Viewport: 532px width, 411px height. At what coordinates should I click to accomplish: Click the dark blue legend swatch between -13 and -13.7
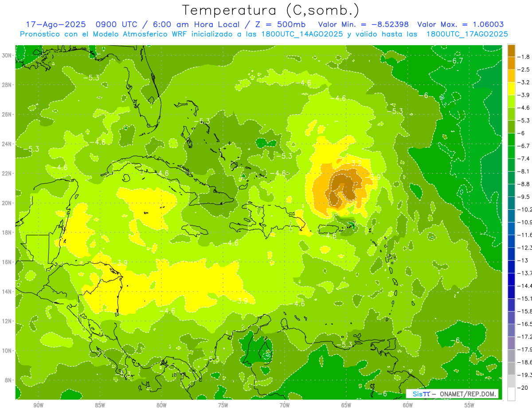click(511, 266)
